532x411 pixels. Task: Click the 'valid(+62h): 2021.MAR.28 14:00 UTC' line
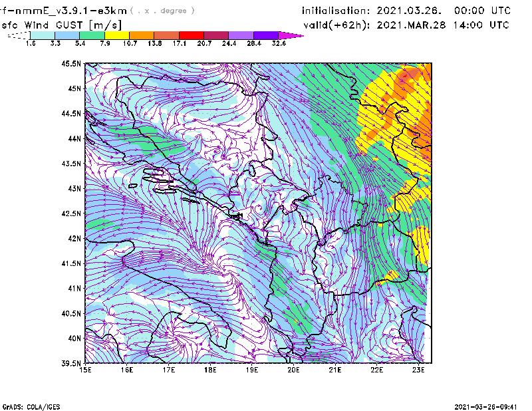click(x=406, y=25)
